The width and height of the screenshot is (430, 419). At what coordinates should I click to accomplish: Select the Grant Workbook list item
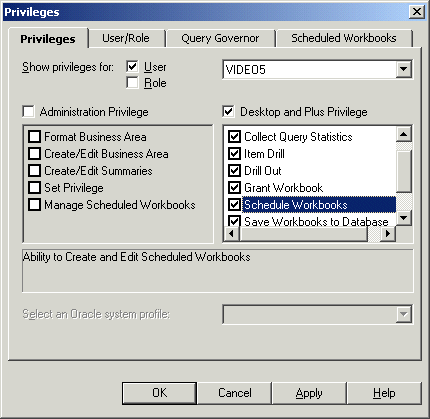point(283,188)
